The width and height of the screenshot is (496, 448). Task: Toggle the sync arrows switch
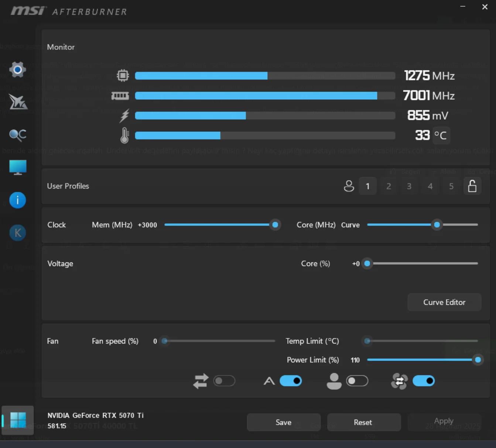tap(224, 381)
